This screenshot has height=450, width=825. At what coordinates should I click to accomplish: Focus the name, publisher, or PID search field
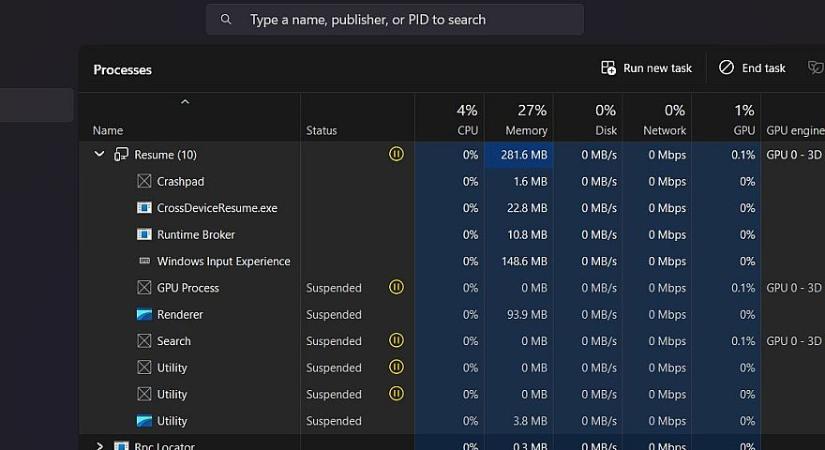tap(395, 19)
